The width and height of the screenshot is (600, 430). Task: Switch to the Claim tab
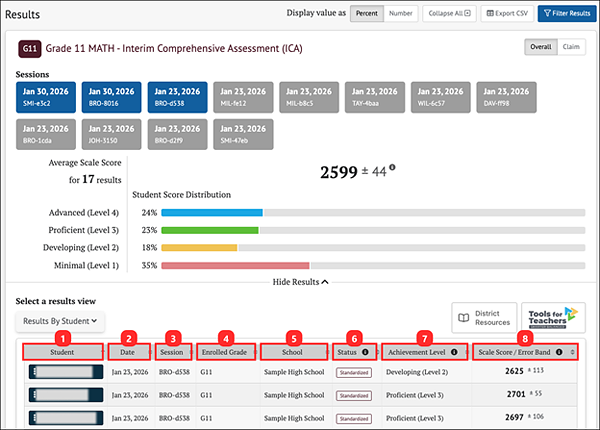click(571, 47)
